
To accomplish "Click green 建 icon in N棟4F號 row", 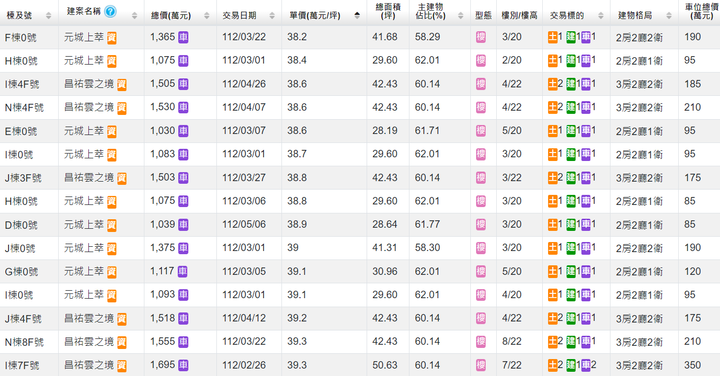I will (x=570, y=107).
